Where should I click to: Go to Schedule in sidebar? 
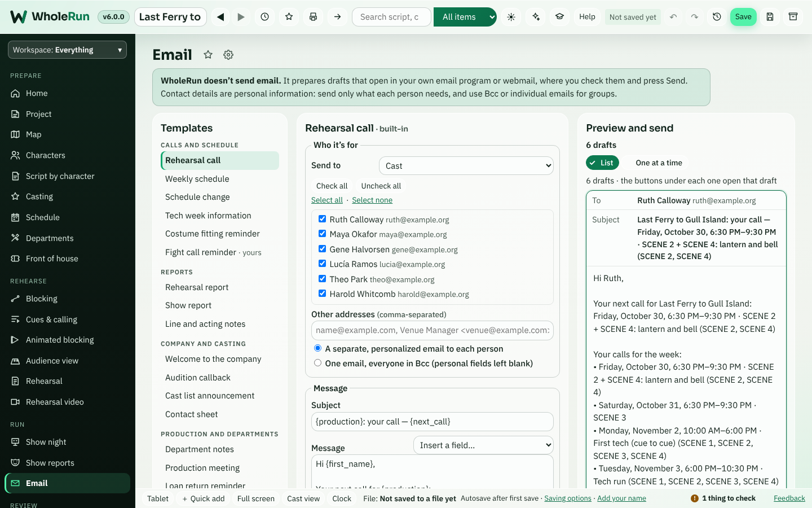68,217
